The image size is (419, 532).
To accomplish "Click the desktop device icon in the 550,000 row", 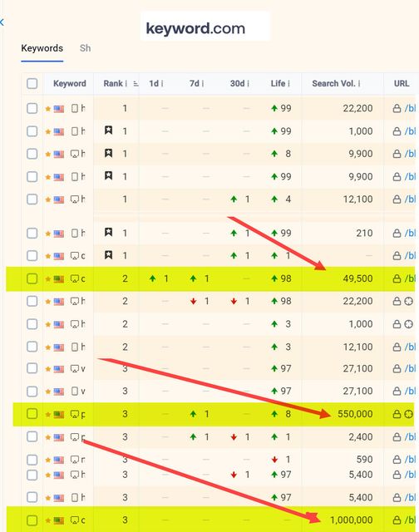I will coord(75,414).
